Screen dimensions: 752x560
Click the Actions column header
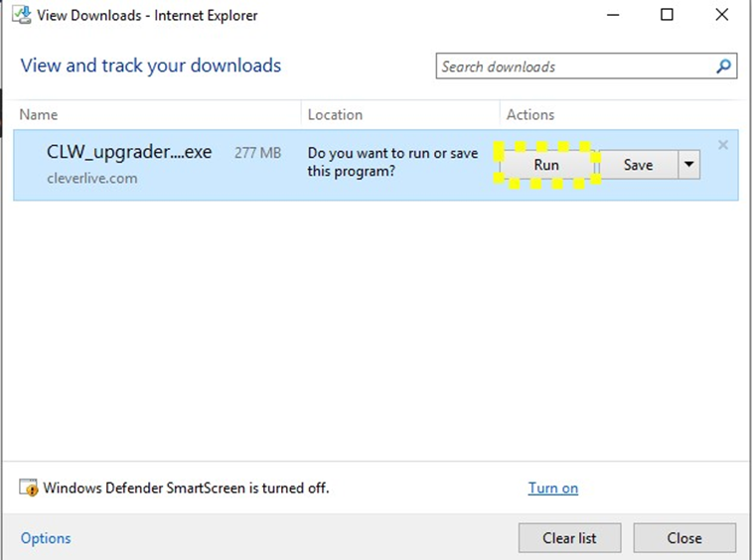point(530,114)
